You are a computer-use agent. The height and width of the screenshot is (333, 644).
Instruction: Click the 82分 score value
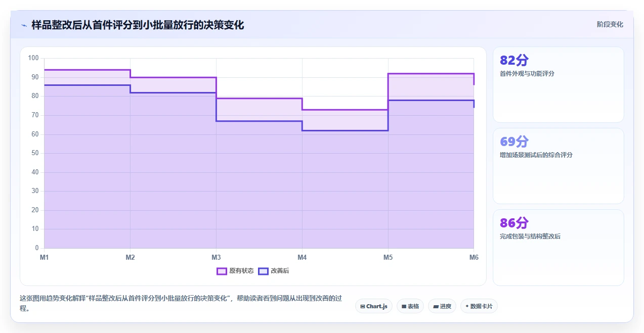pos(514,61)
